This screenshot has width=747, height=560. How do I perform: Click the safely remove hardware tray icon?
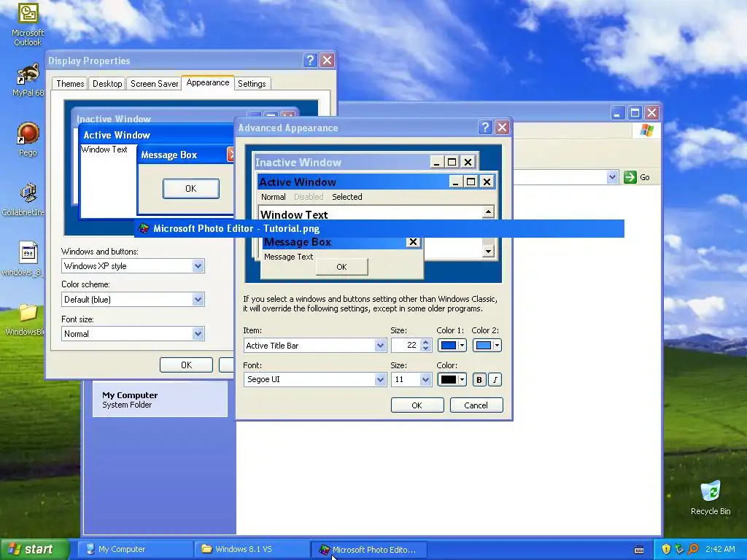(679, 549)
